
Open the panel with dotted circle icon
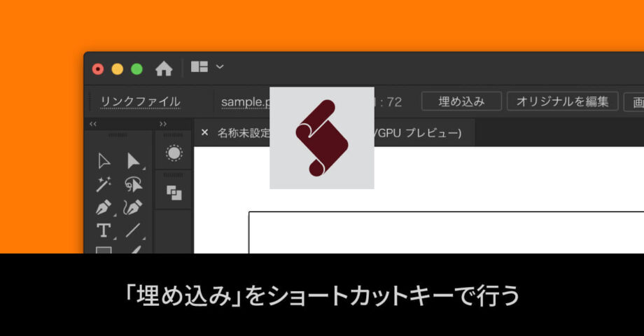(174, 153)
